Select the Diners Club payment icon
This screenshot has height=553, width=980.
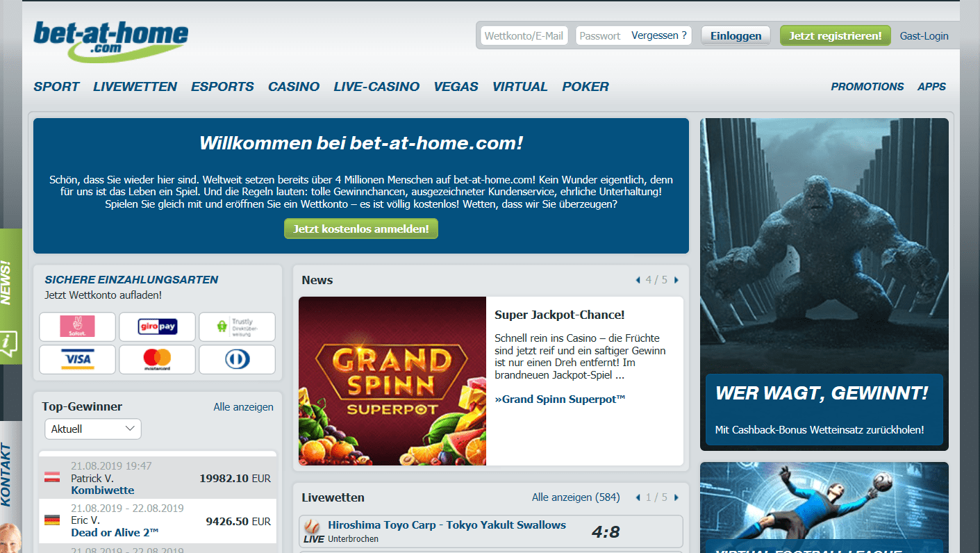coord(237,359)
